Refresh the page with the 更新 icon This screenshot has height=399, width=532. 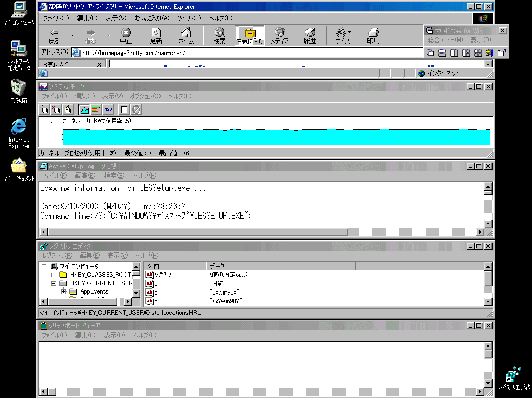(156, 36)
